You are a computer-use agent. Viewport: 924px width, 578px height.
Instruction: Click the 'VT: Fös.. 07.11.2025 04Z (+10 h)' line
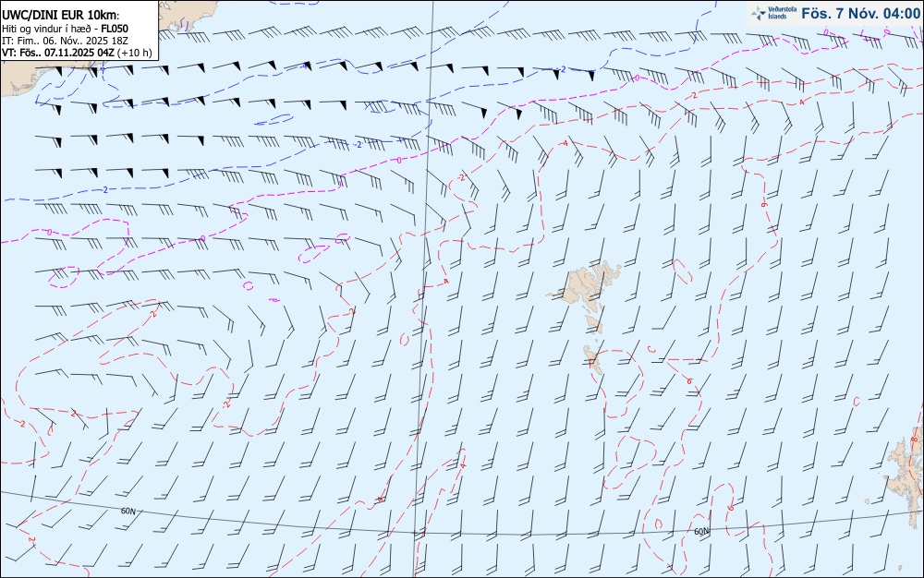(77, 53)
